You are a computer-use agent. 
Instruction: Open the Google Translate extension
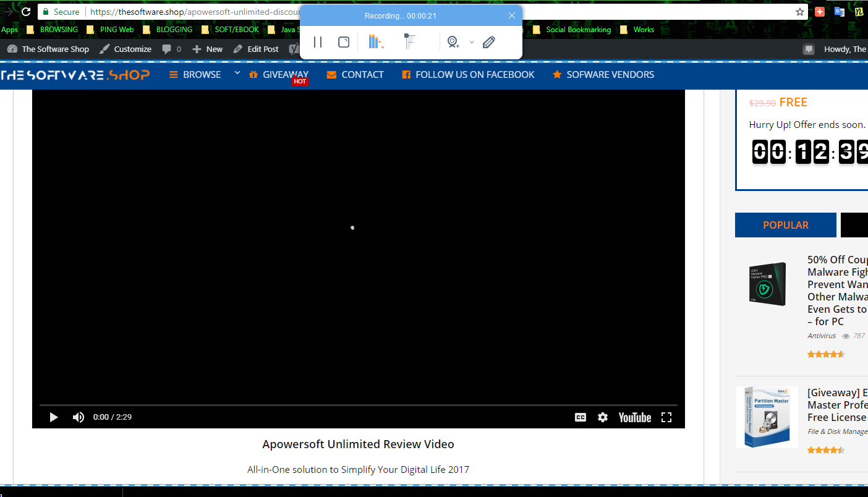coord(839,12)
